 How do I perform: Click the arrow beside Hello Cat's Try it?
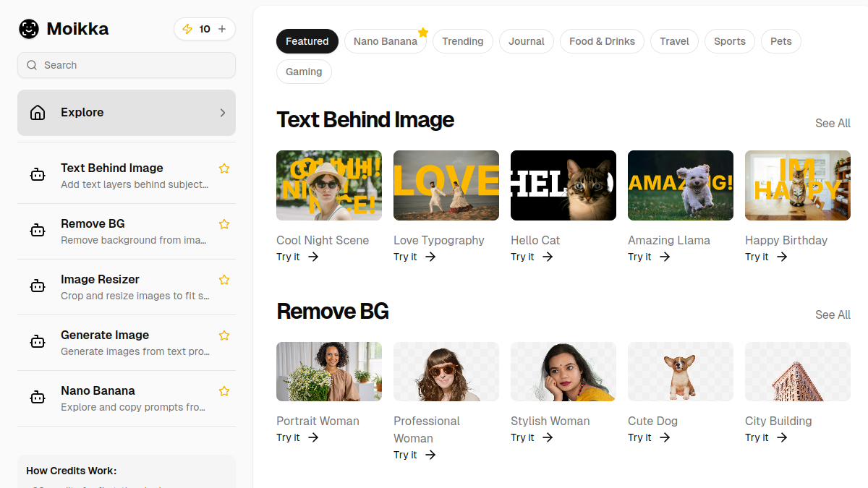[x=548, y=257]
